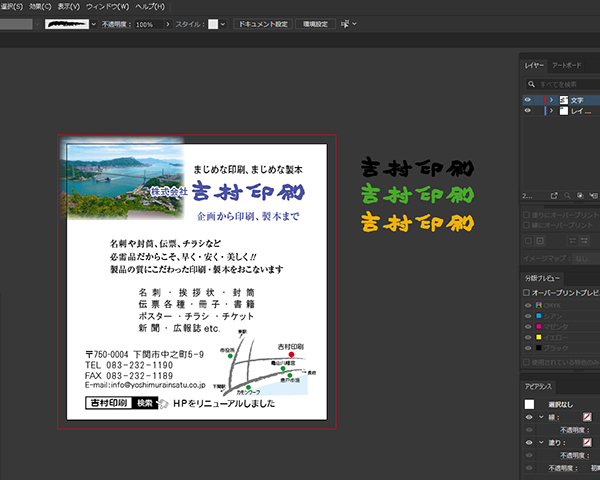Click the non-zero winding fill rule icon
The height and width of the screenshot is (480, 600).
pos(584,241)
